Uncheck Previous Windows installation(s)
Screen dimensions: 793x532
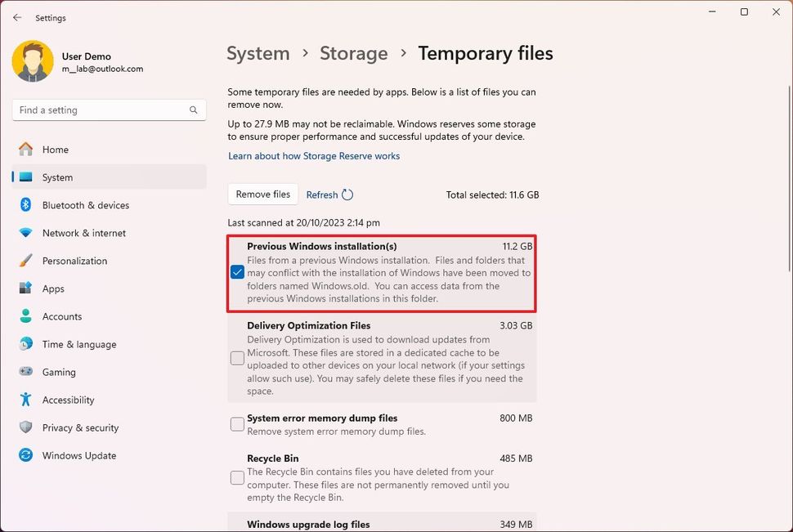(x=237, y=271)
